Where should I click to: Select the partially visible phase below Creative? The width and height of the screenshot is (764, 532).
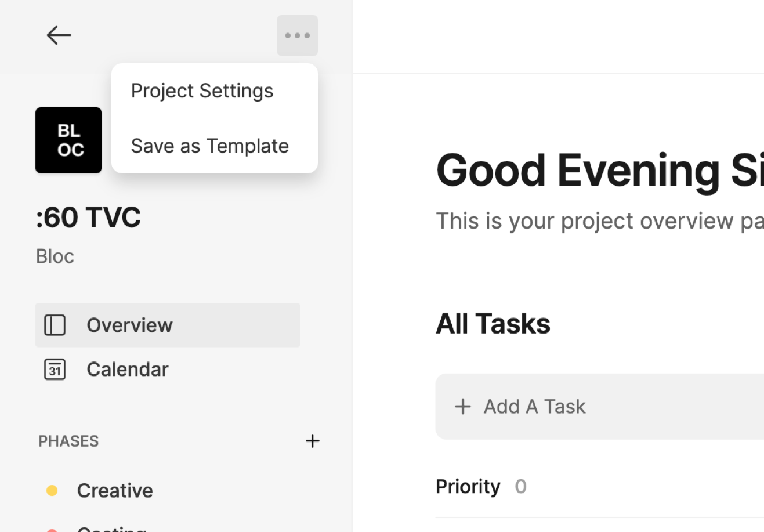(111, 529)
